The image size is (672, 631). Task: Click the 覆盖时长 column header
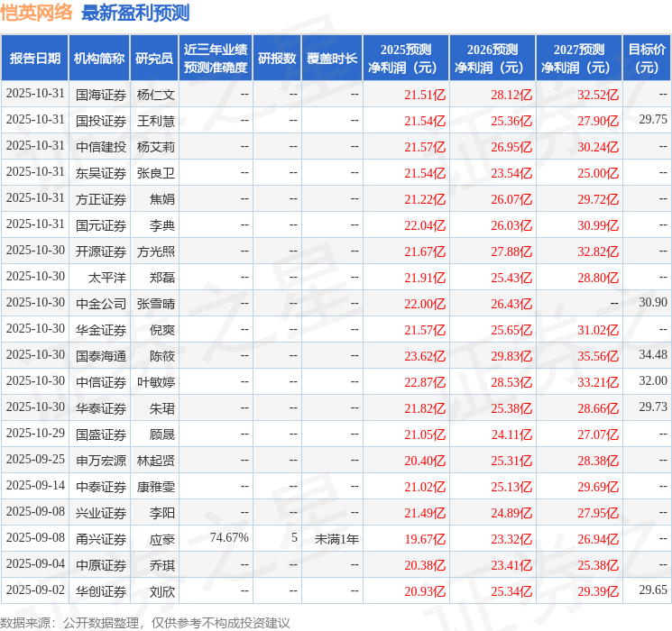click(x=332, y=59)
